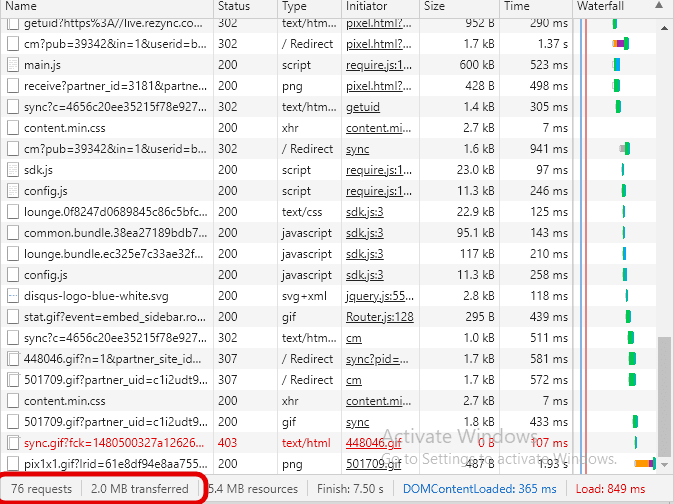
Task: Click the Finish: 7.50 s summary entry
Action: pyautogui.click(x=350, y=489)
